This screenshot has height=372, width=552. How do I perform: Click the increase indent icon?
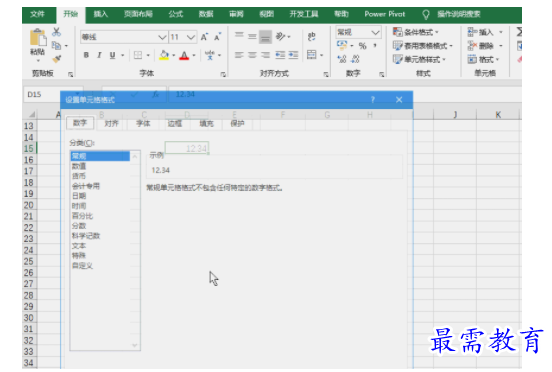[x=293, y=55]
